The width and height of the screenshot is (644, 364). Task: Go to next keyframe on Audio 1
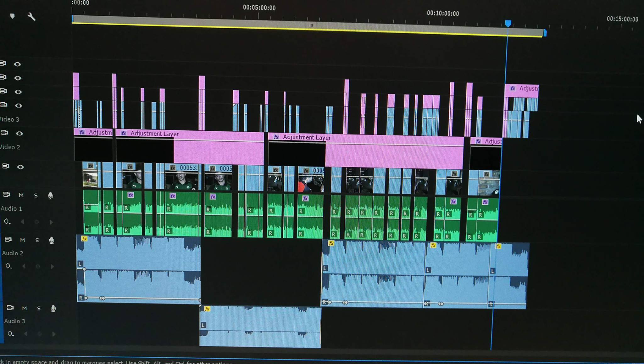[x=51, y=222]
